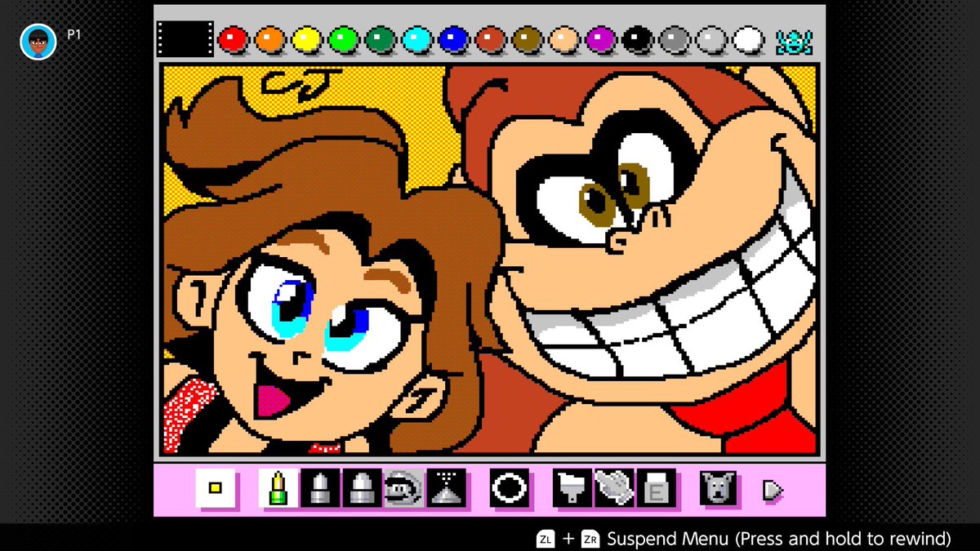Click the ZR button prompt
The height and width of the screenshot is (551, 980).
pyautogui.click(x=590, y=539)
